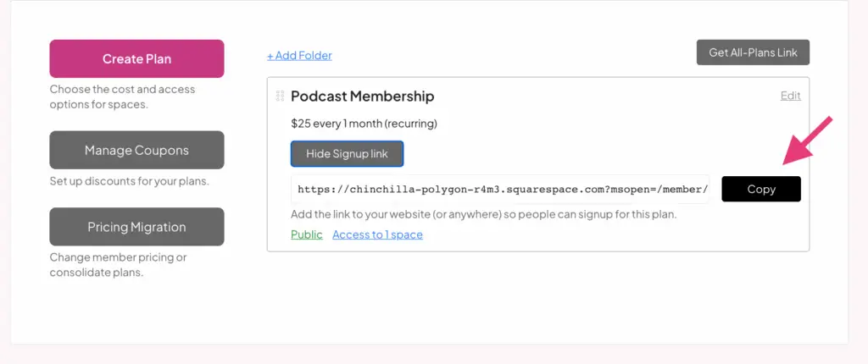
Task: Click the 'Add the link to your website' hint
Action: 483,214
